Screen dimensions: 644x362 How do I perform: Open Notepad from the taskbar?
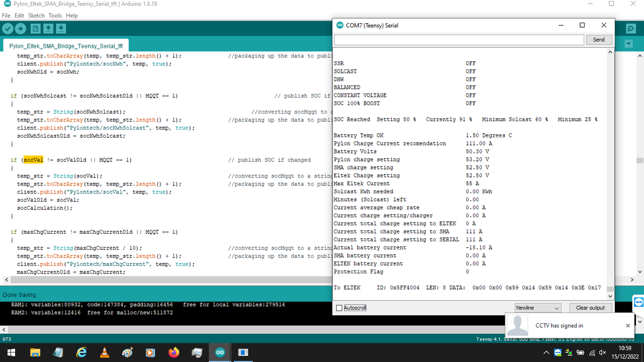coord(58,352)
